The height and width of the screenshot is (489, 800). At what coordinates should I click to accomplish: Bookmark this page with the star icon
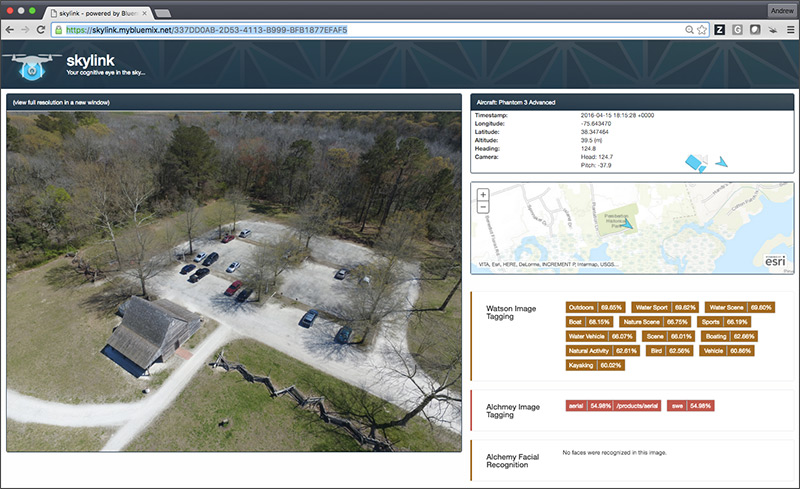click(x=702, y=30)
